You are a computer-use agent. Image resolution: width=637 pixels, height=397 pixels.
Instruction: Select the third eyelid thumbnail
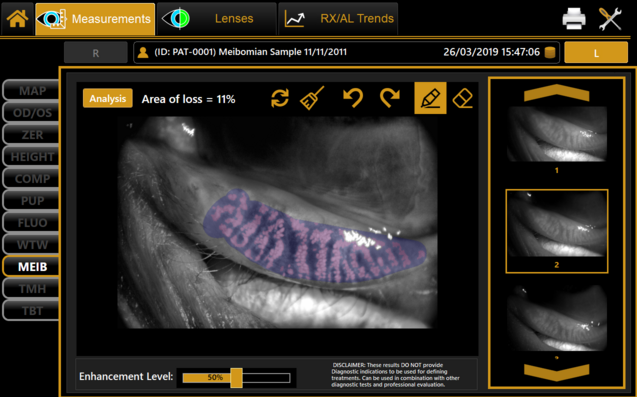557,318
